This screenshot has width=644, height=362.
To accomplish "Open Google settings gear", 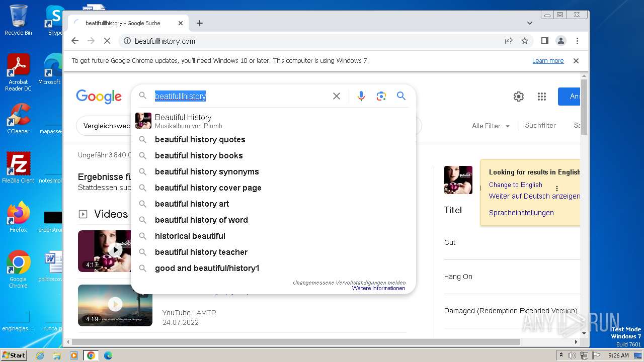I will (x=519, y=97).
